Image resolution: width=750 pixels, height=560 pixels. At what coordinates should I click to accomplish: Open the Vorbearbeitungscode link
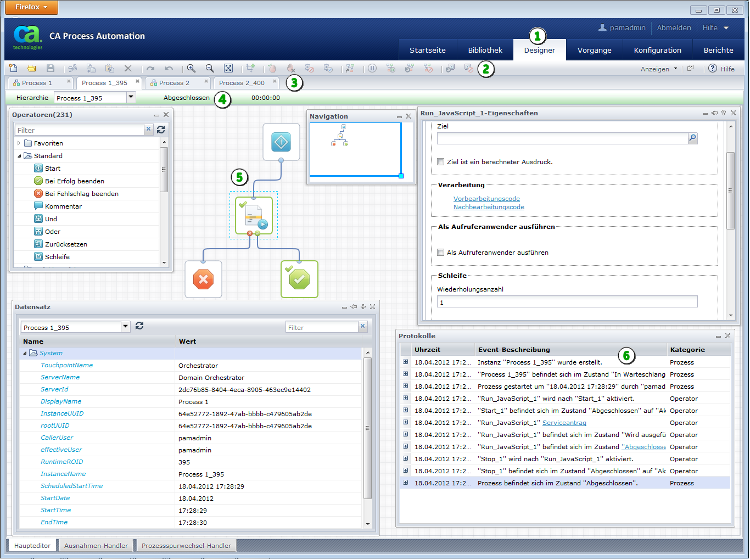[486, 199]
